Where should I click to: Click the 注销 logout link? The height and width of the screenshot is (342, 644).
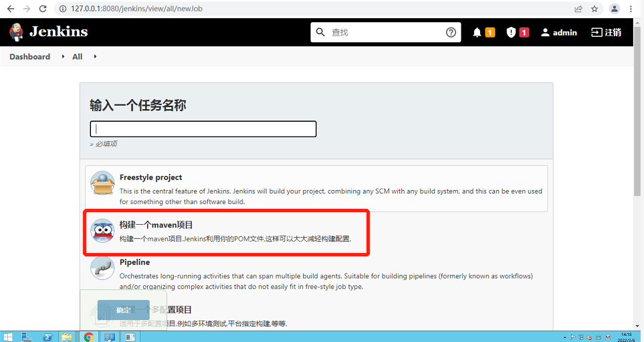click(606, 33)
